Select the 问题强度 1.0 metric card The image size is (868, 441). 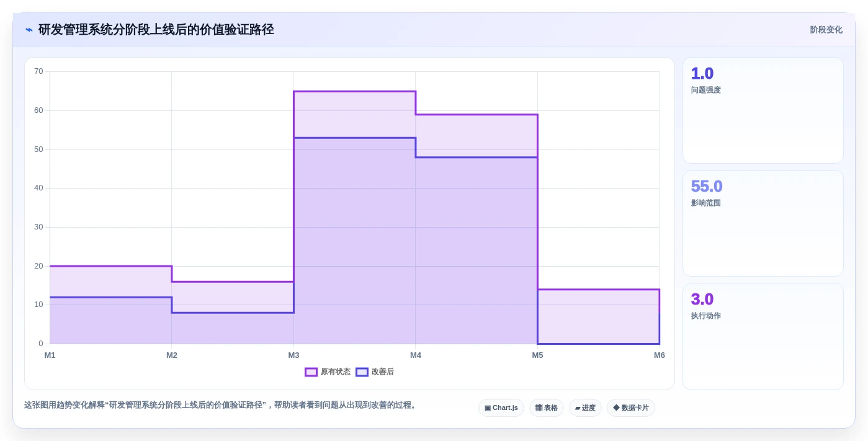pos(763,110)
